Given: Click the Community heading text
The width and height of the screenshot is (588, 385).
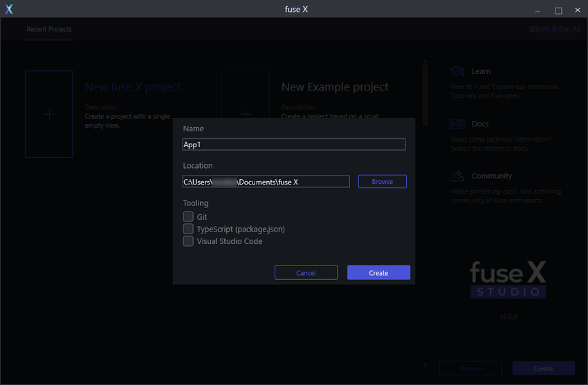Looking at the screenshot, I should tap(492, 176).
